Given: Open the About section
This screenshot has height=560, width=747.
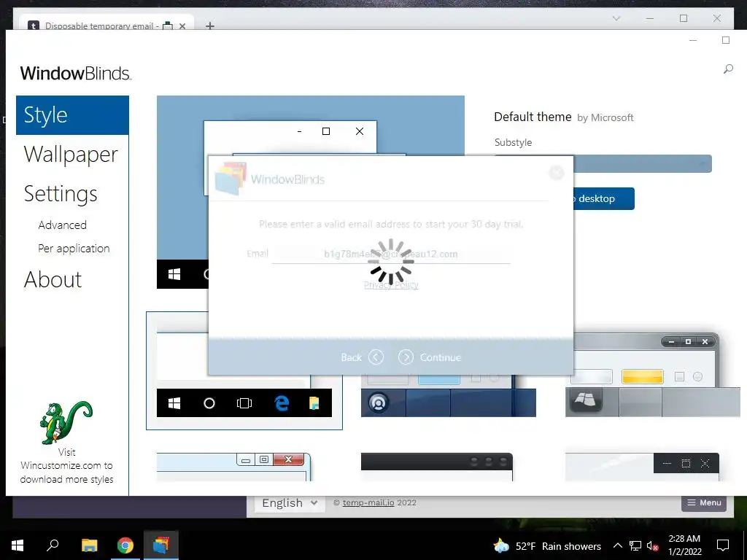Looking at the screenshot, I should [53, 279].
